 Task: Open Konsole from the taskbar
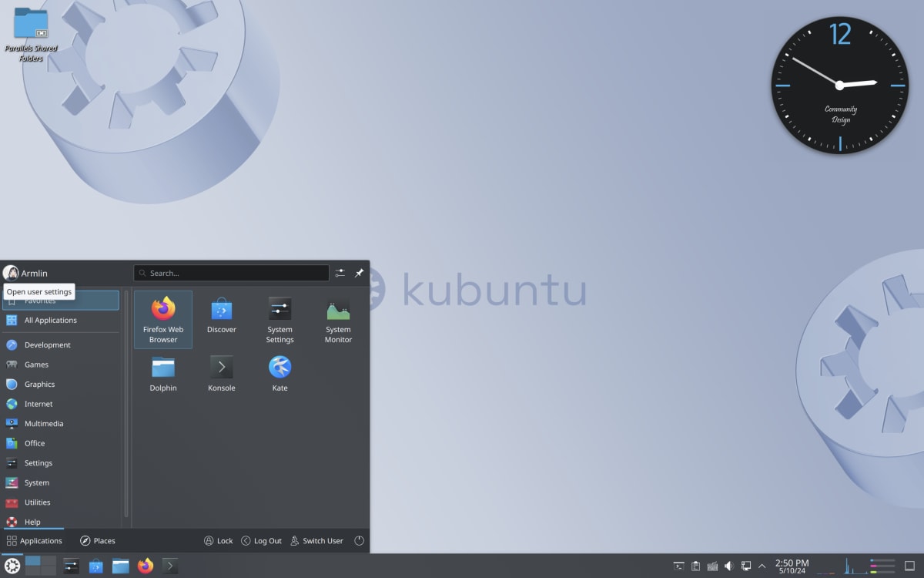point(170,566)
